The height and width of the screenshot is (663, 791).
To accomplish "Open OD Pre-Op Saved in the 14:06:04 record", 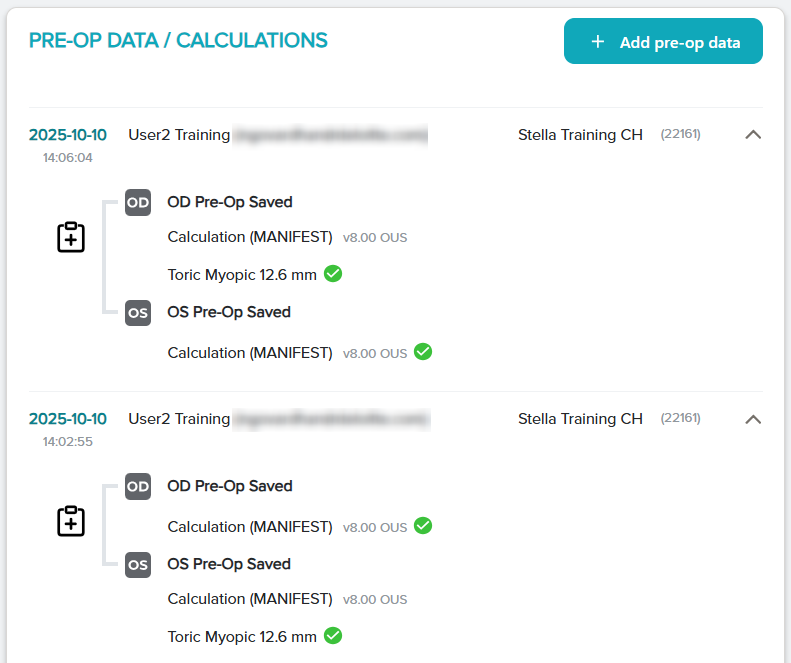I will click(230, 202).
